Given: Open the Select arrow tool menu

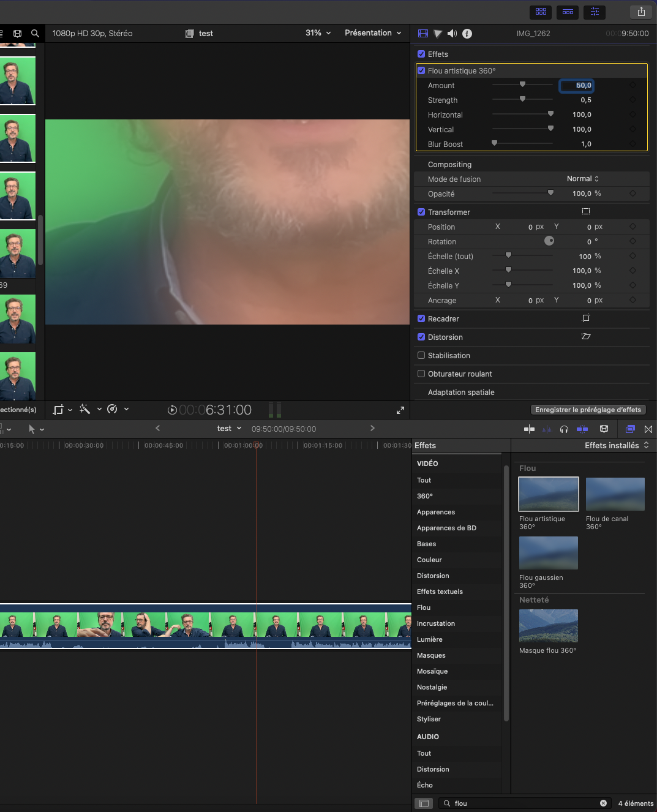Looking at the screenshot, I should pos(36,429).
